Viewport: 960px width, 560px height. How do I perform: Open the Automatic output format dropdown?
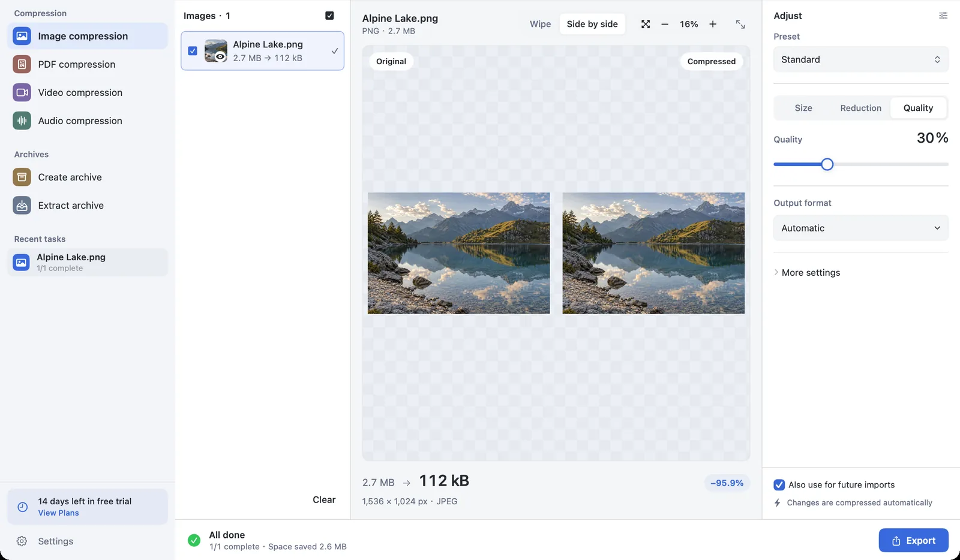(x=861, y=228)
